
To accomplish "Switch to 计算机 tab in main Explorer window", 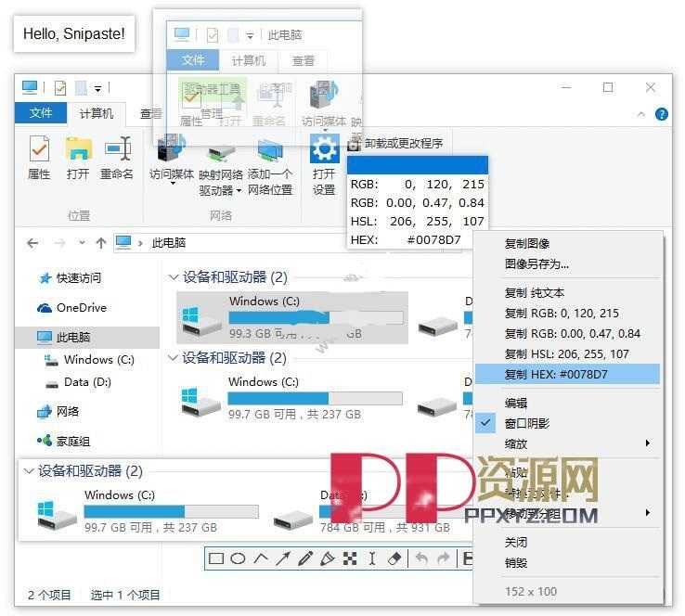I will coord(97,113).
